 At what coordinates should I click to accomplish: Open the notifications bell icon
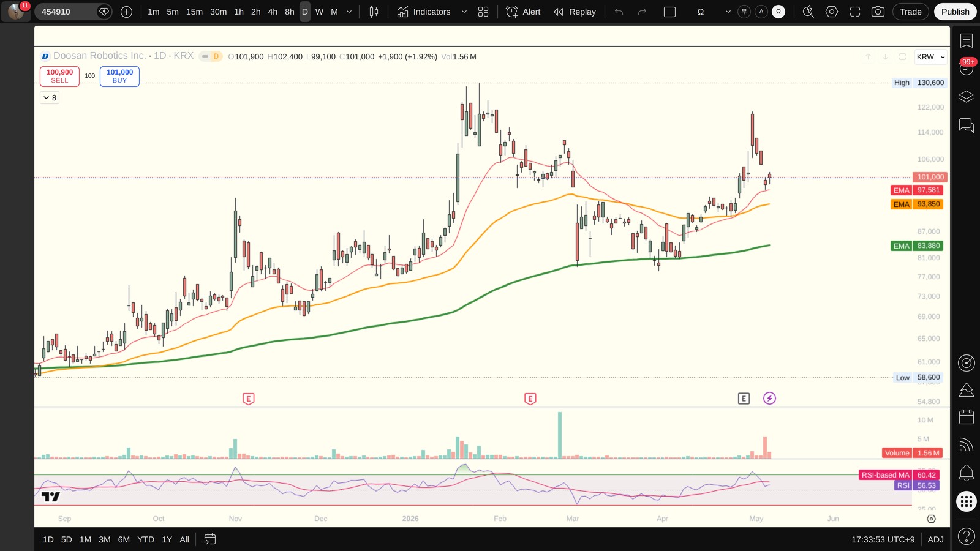[967, 473]
